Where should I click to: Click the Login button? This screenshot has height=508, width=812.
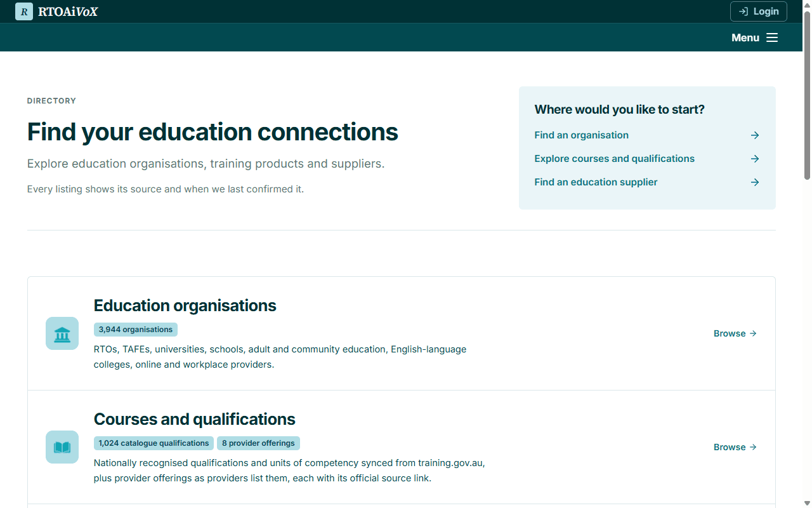click(759, 11)
